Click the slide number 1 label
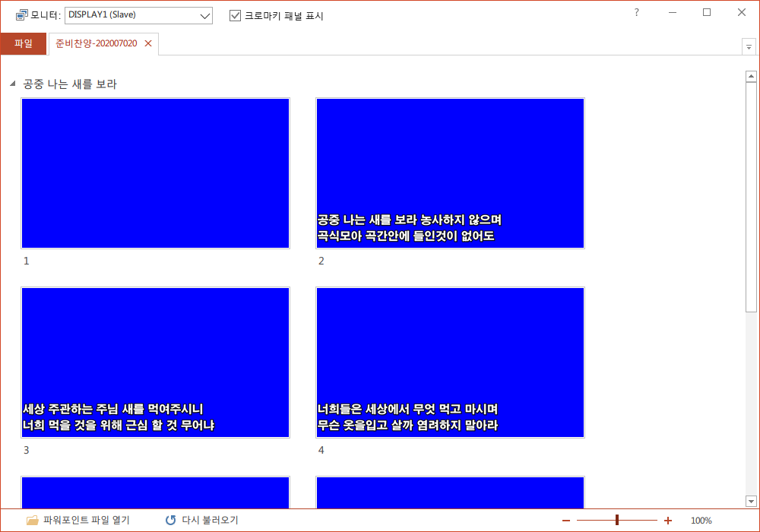 click(x=26, y=261)
